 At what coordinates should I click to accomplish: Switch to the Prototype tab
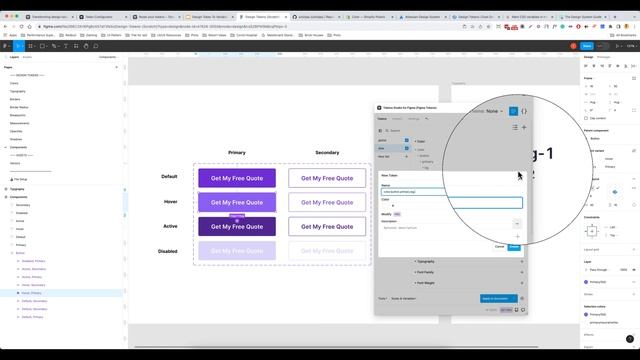coord(603,57)
